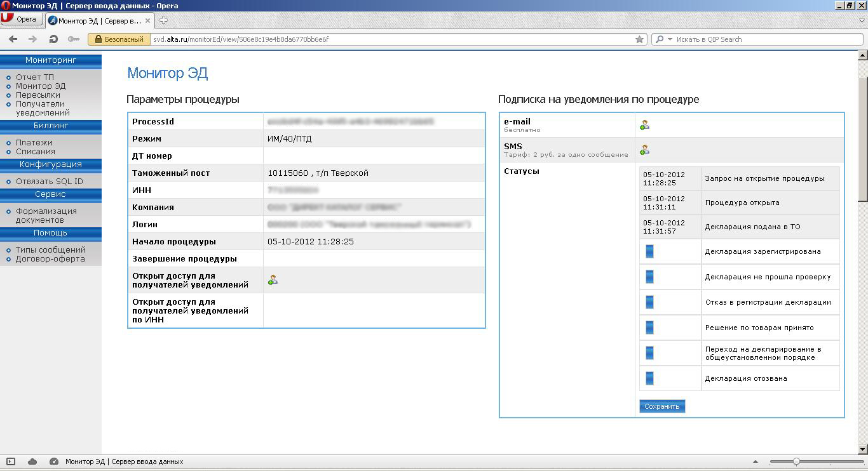The height and width of the screenshot is (471, 868).
Task: Open 'Отчет ТП' in the sidebar menu
Action: tap(35, 77)
